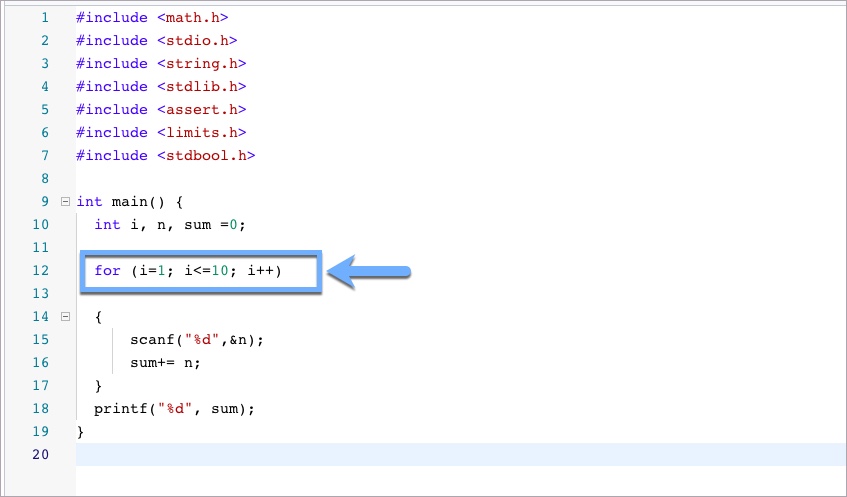Viewport: 847px width, 497px height.
Task: Click the '<assert.h>' header text
Action: 201,110
